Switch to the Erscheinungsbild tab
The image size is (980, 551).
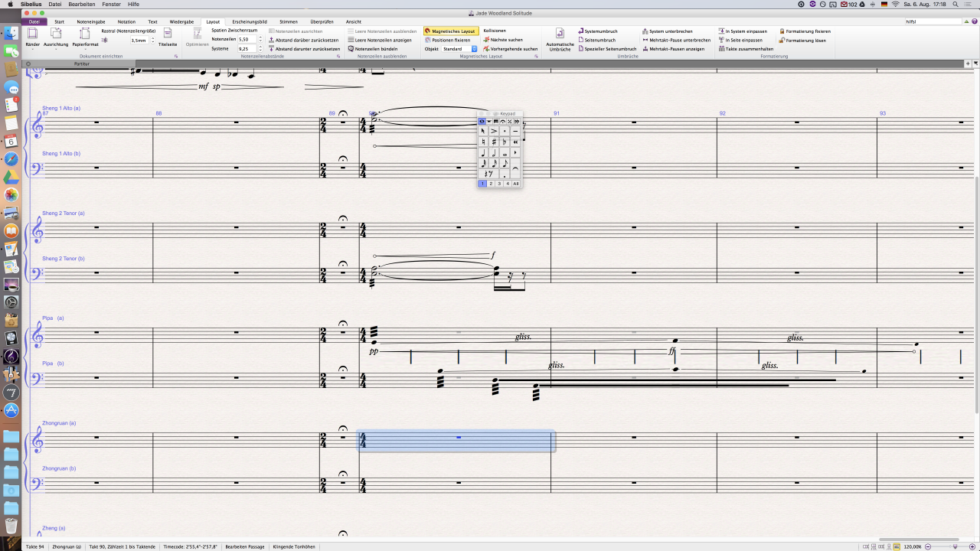click(250, 22)
